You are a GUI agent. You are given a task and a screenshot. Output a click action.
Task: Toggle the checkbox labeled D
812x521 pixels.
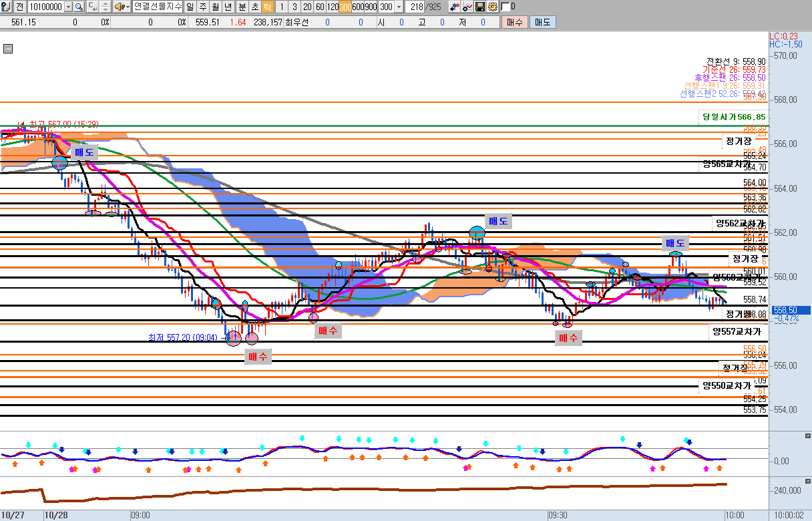(x=505, y=7)
